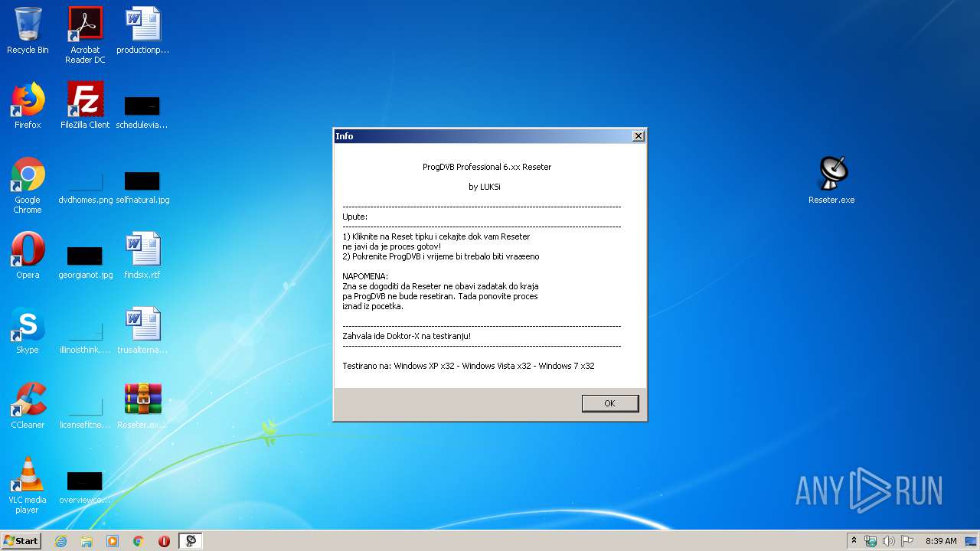Close the Info dialog window
Viewport: 980px width, 551px height.
[638, 135]
